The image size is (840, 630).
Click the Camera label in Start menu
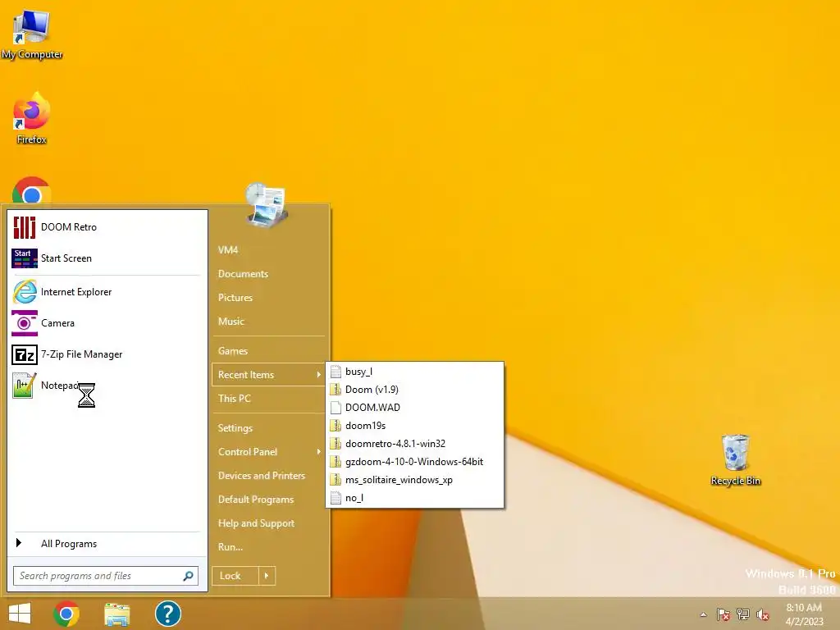pyautogui.click(x=58, y=323)
